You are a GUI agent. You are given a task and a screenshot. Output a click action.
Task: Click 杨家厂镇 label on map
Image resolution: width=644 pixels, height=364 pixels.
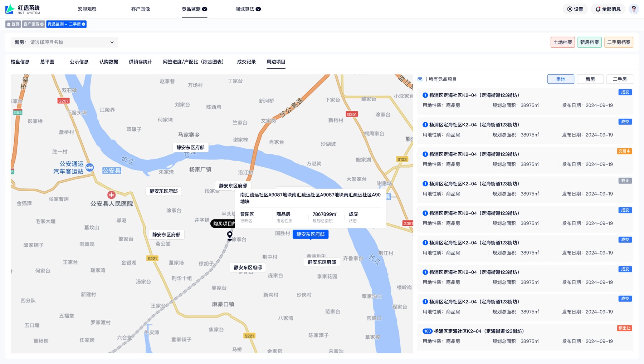(x=200, y=169)
